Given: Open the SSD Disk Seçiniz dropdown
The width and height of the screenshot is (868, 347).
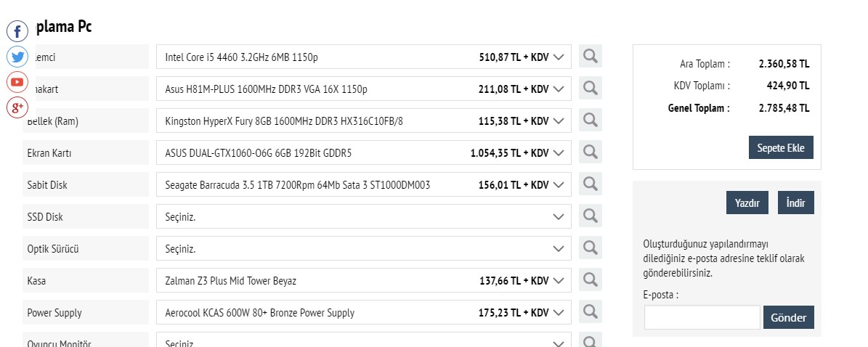Looking at the screenshot, I should point(364,216).
